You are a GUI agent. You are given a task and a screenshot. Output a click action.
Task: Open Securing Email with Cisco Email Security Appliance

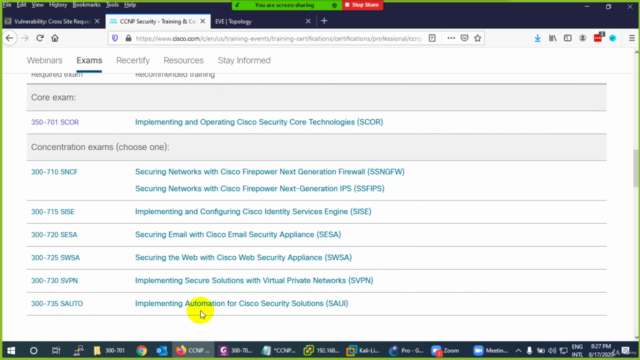point(238,234)
